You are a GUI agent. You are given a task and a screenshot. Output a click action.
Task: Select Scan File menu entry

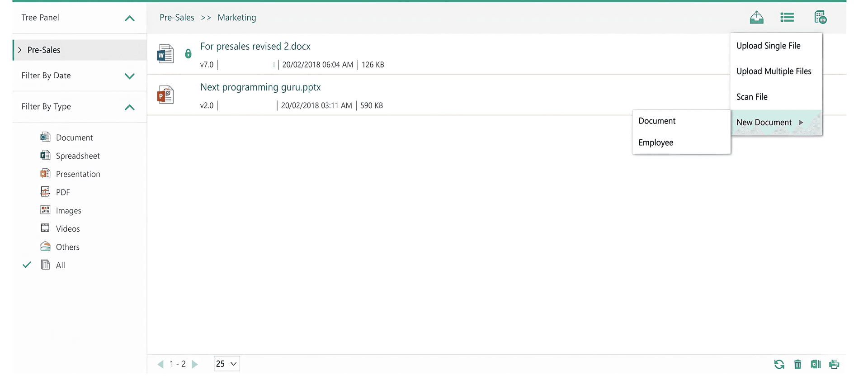click(752, 97)
